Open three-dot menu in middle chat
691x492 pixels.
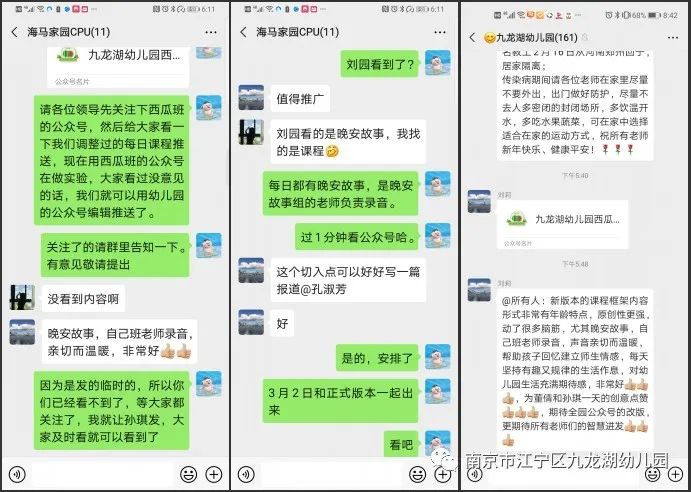point(440,32)
